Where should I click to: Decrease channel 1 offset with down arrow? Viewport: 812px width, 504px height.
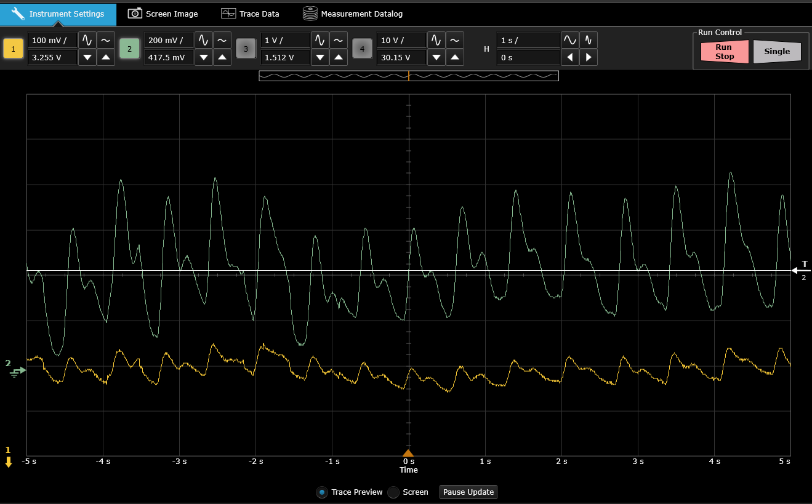click(x=87, y=58)
